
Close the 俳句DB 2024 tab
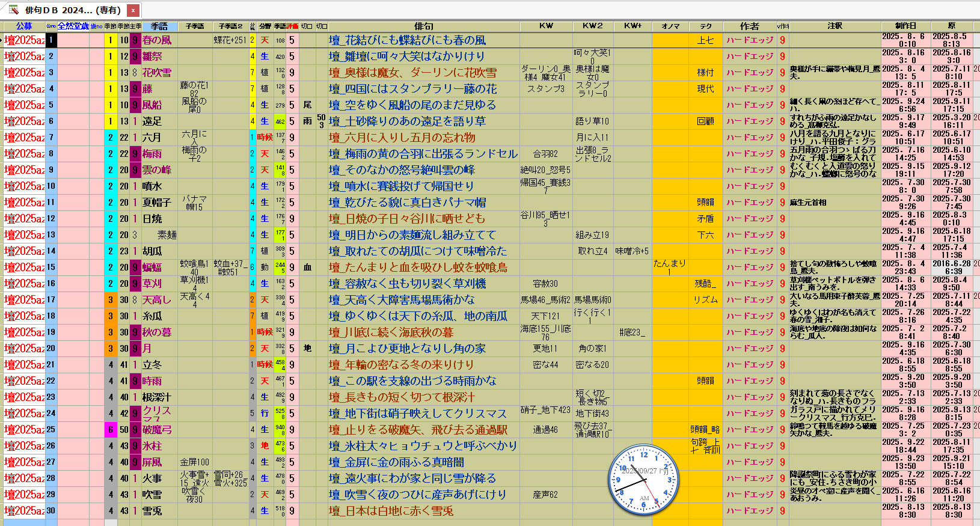pyautogui.click(x=133, y=10)
